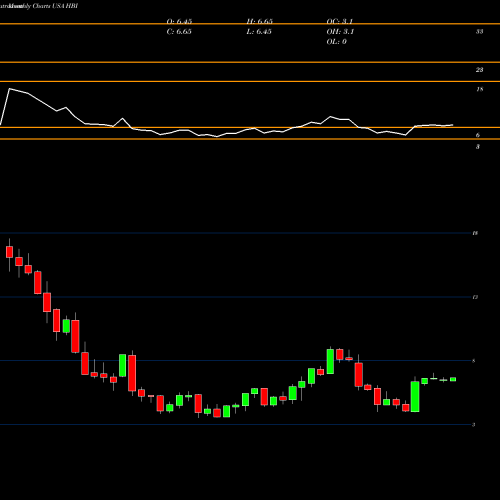
Task: Click the '8' axis label of the candlestick chart
Action: (x=474, y=361)
